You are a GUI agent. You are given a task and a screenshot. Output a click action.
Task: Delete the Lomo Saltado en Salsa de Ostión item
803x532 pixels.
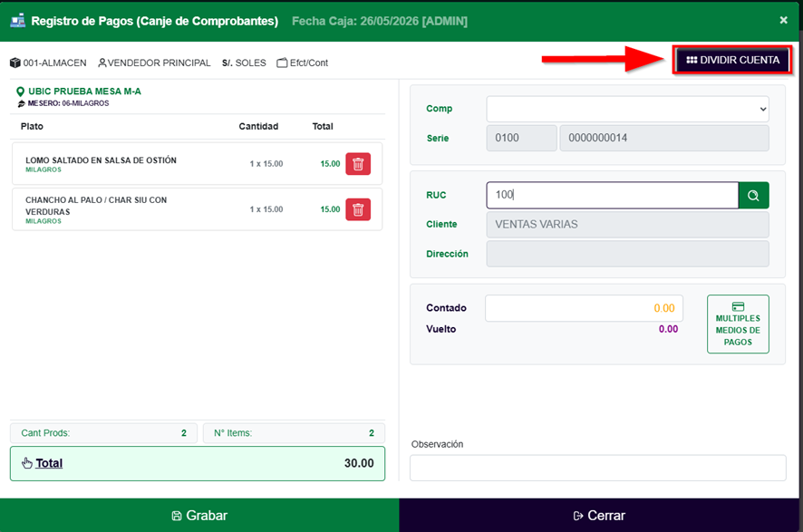tap(358, 164)
